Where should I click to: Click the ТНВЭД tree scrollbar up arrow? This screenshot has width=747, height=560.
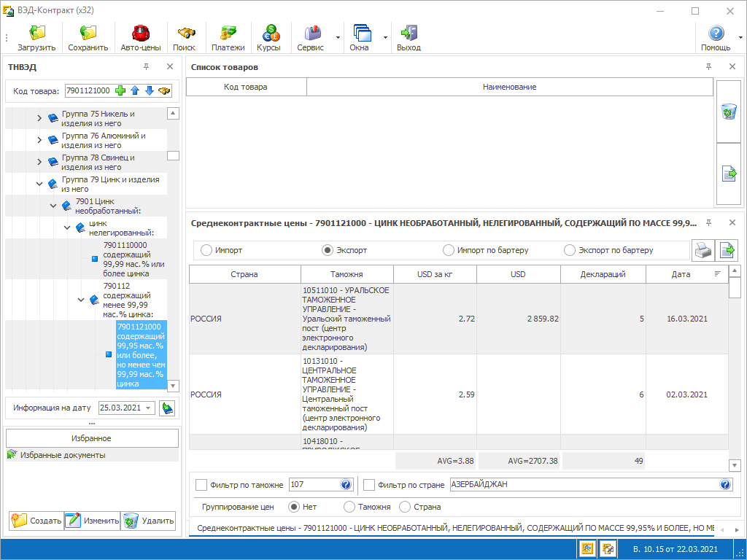click(x=173, y=113)
